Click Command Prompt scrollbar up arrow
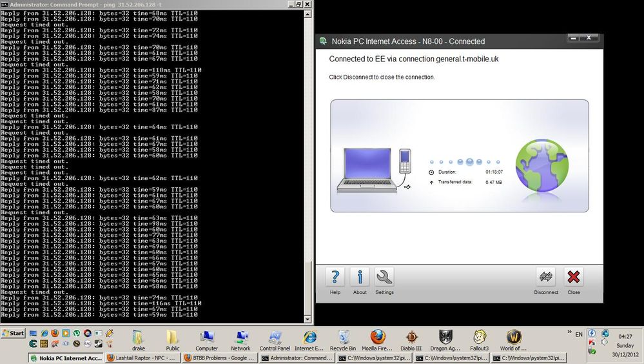Image resolution: width=644 pixels, height=364 pixels. click(x=307, y=14)
